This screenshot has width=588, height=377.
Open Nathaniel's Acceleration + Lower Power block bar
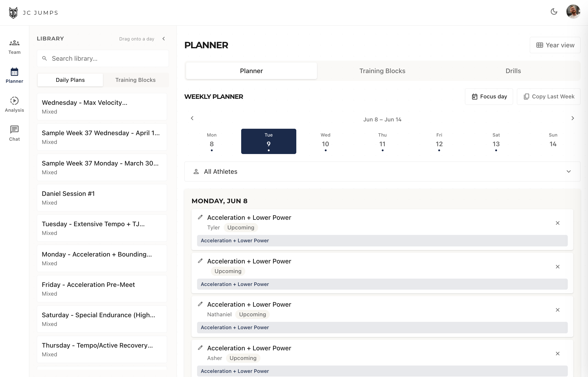pyautogui.click(x=382, y=328)
